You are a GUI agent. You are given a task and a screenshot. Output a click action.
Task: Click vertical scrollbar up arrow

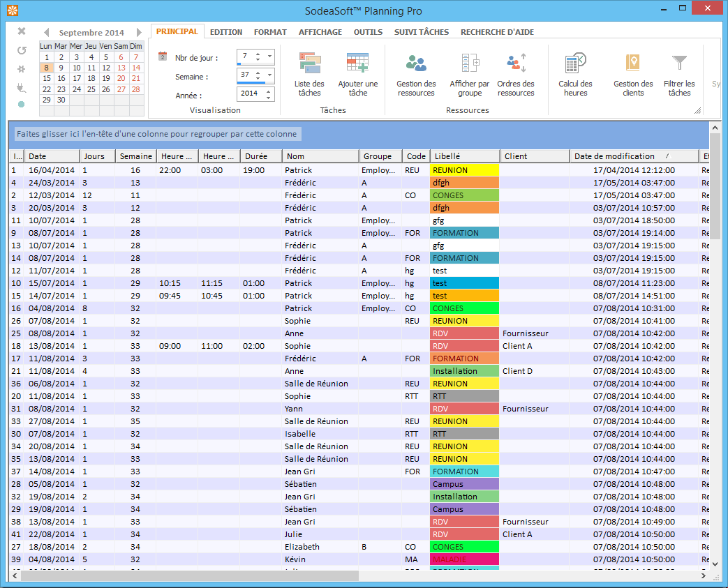715,127
